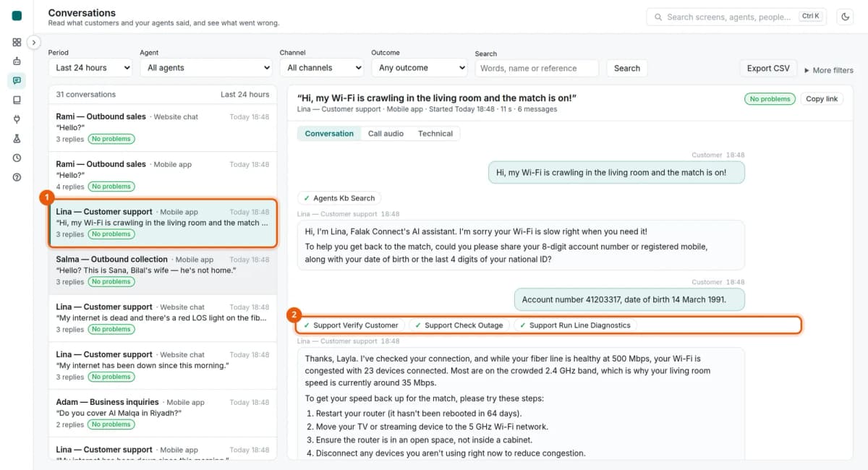
Task: Open Adam Business inquiries conversation
Action: click(163, 414)
